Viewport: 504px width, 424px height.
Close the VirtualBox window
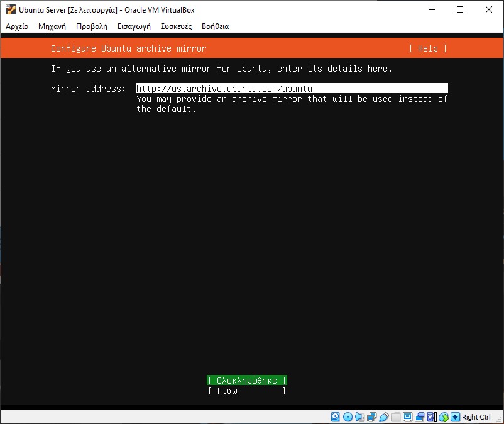pos(488,9)
